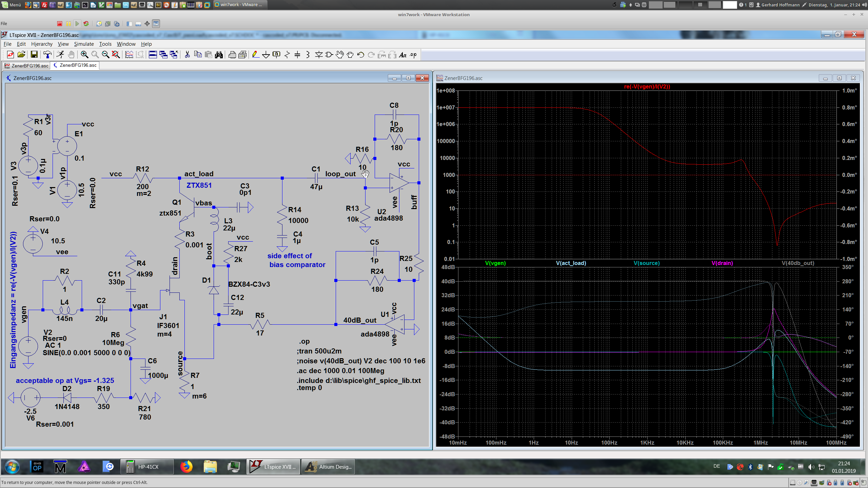Click the VMware suspend pause icon
Viewport: 868px width, 488px height.
pyautogui.click(x=68, y=24)
